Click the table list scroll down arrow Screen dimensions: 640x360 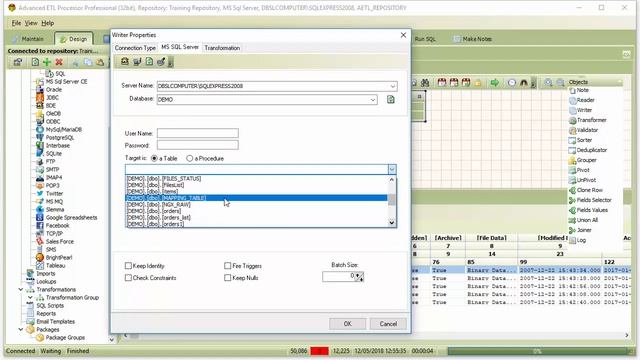coord(392,222)
